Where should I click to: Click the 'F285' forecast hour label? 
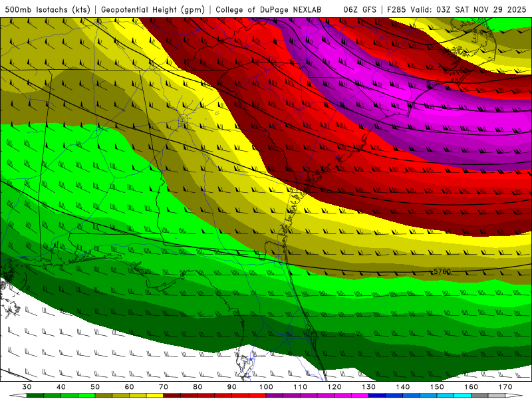[x=396, y=10]
